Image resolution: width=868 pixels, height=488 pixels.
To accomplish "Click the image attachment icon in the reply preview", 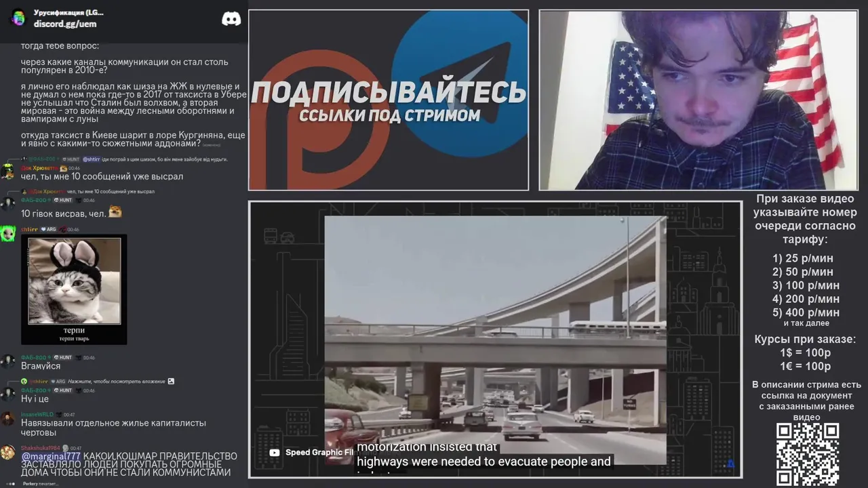I will click(x=171, y=382).
